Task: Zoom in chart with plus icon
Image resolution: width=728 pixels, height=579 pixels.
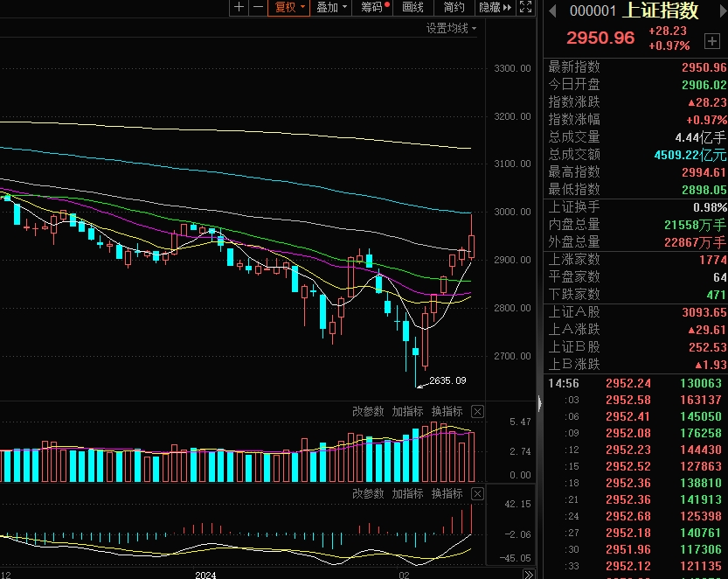Action: pyautogui.click(x=239, y=7)
